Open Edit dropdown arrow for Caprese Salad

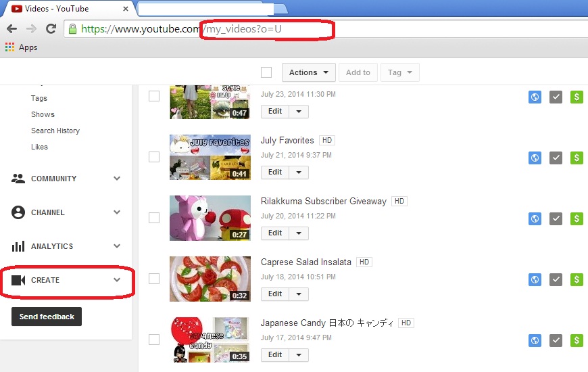[x=299, y=294]
